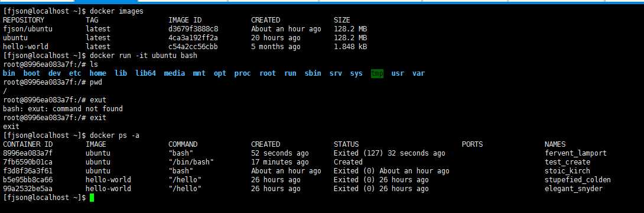Viewport: 644px width, 213px height.
Task: Click the stupefied_colden container name
Action: click(577, 180)
